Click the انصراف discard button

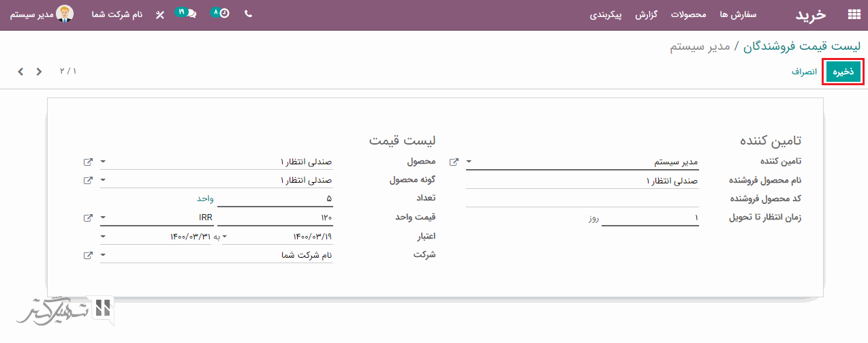pyautogui.click(x=804, y=72)
